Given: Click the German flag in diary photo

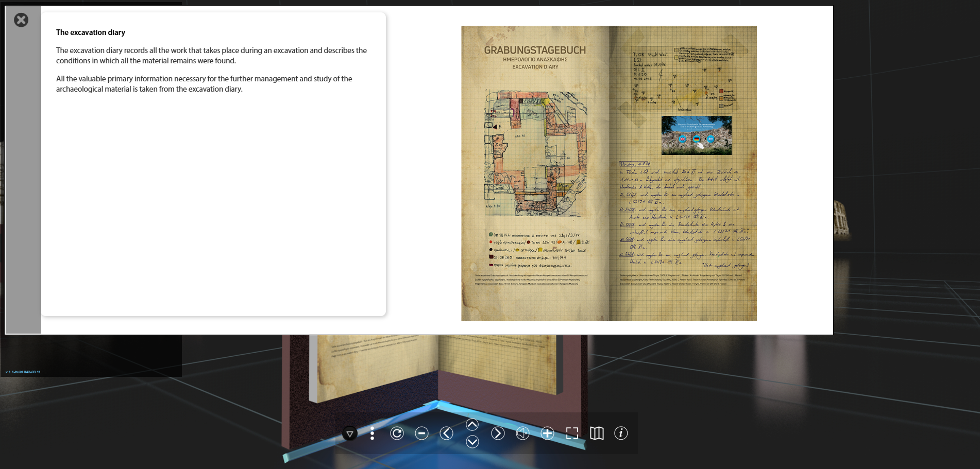Looking at the screenshot, I should click(697, 139).
